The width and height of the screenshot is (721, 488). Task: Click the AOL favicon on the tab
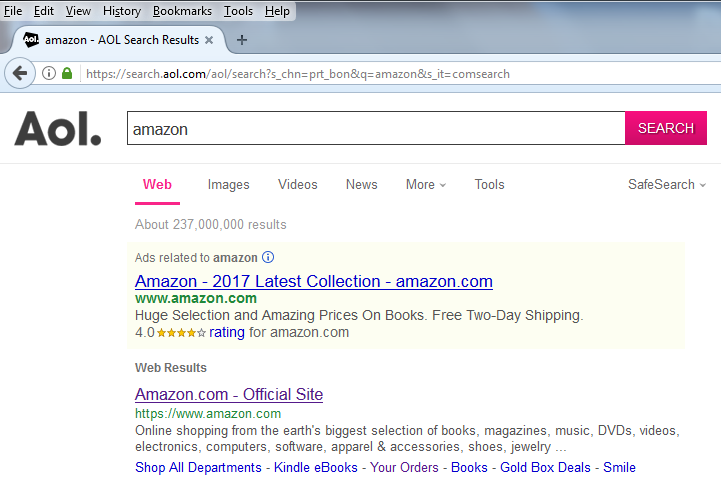point(31,40)
